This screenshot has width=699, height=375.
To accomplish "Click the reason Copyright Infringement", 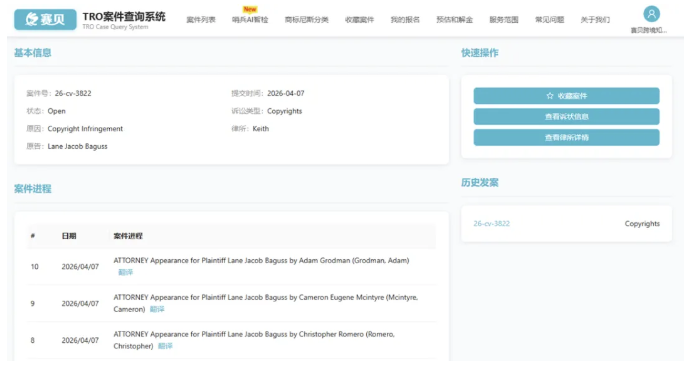I will pyautogui.click(x=85, y=128).
